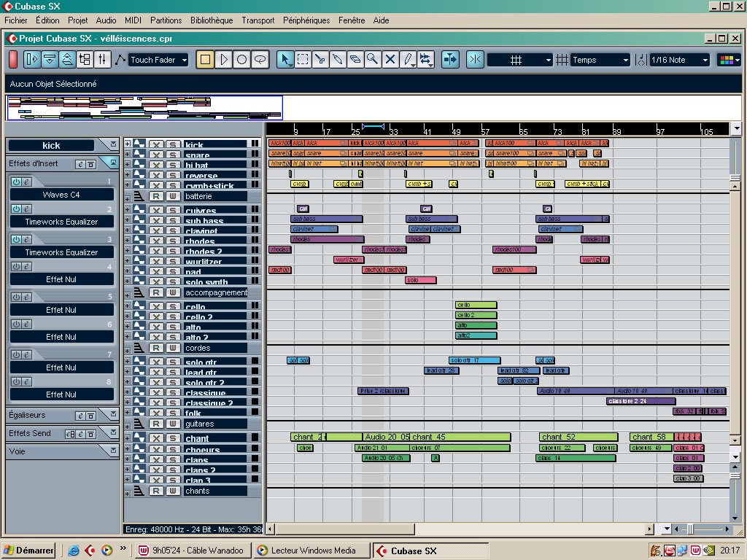The height and width of the screenshot is (560, 747).
Task: Edit the Waves C4 insert effect
Action: (x=27, y=182)
